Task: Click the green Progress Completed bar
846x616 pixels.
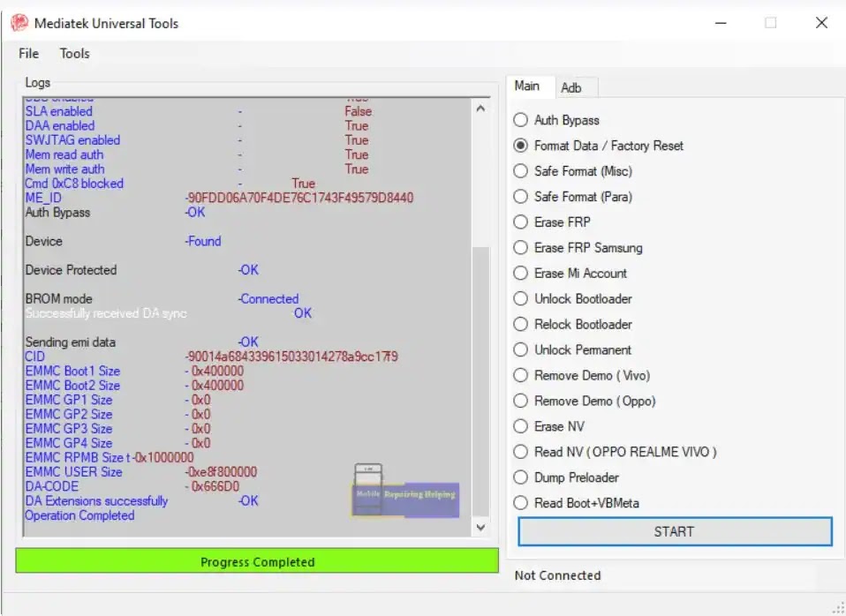Action: (257, 561)
